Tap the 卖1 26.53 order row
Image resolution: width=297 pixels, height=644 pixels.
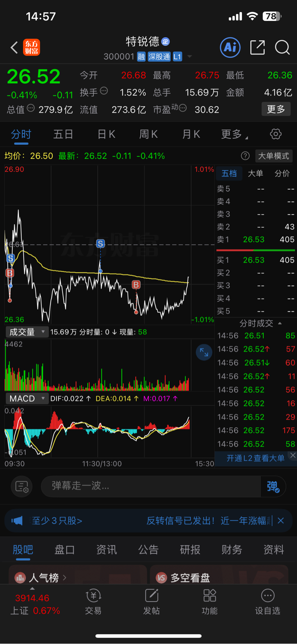(256, 239)
